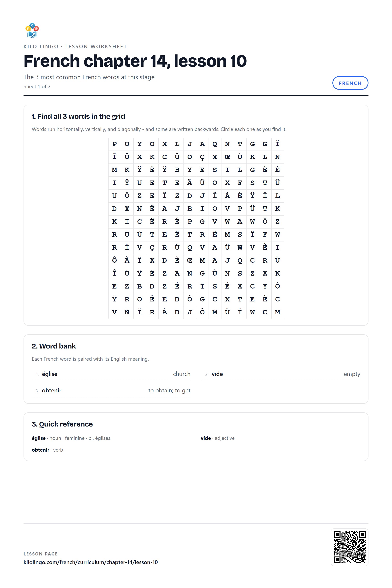Click the 'Quick reference' section heading
This screenshot has height=588, width=392.
(x=62, y=424)
